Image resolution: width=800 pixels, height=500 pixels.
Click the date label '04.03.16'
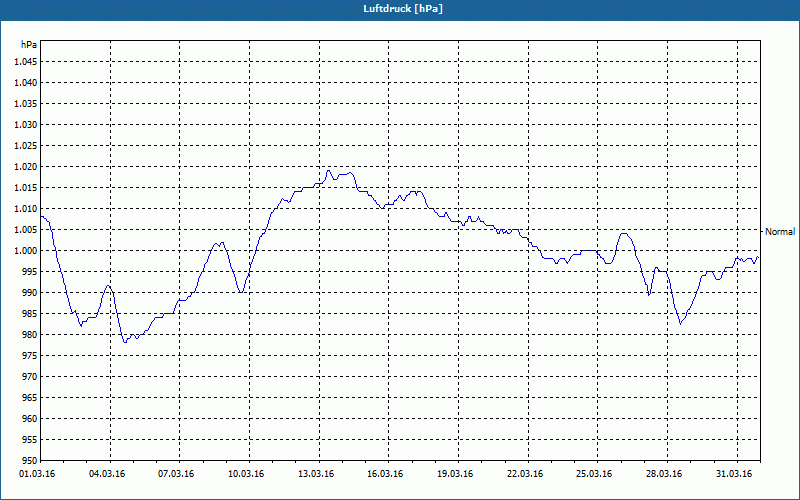pyautogui.click(x=107, y=474)
